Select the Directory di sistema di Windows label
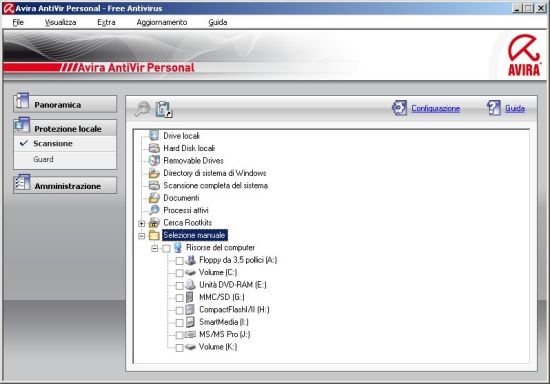550x384 pixels. pos(215,173)
